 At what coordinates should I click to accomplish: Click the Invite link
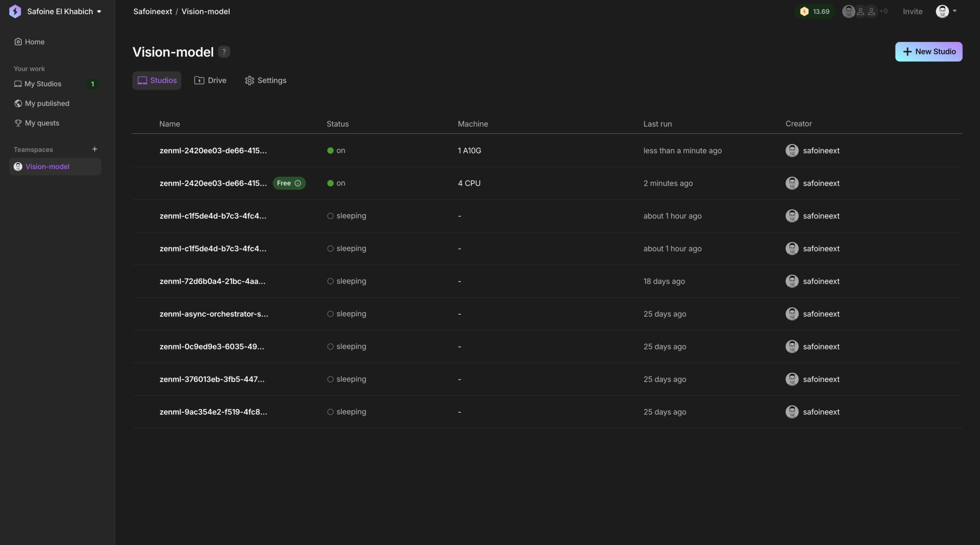(x=912, y=11)
